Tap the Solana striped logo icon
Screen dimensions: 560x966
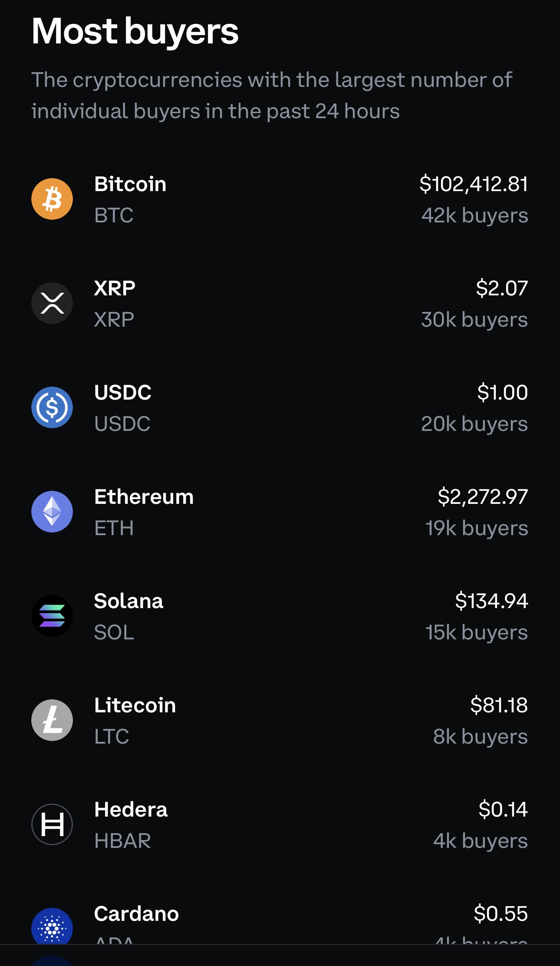[52, 616]
